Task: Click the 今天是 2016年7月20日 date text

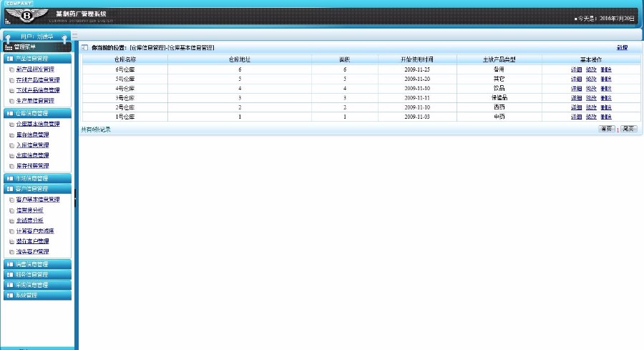Action: [x=606, y=18]
